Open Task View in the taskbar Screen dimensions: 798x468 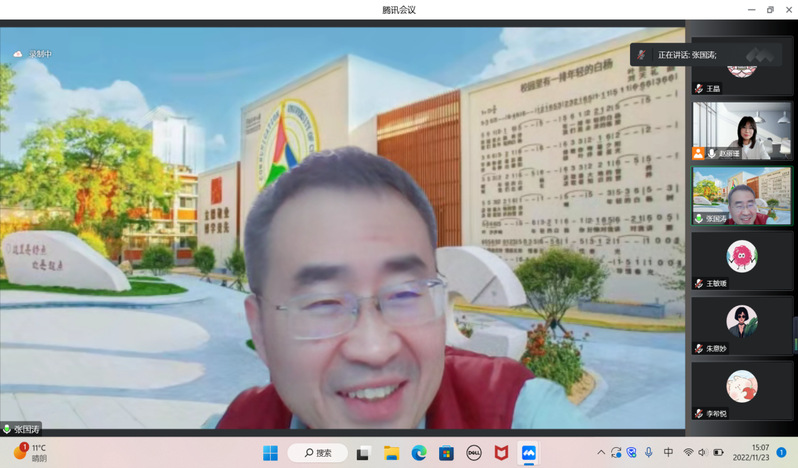[x=364, y=453]
